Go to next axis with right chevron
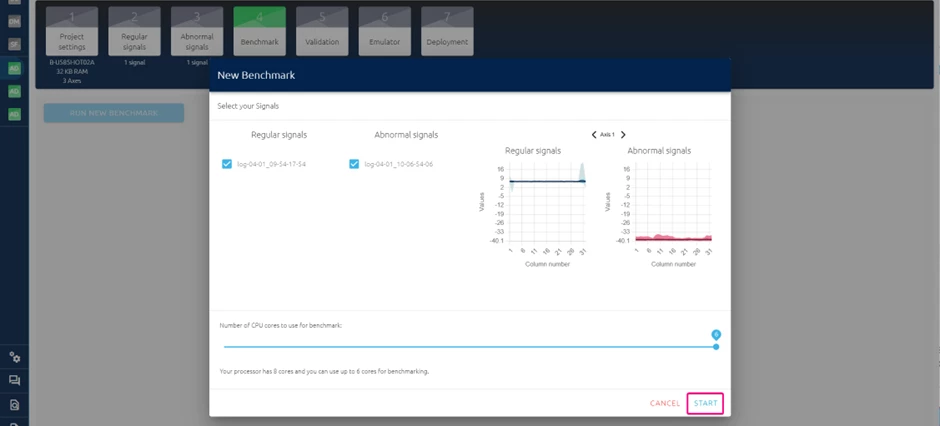This screenshot has height=426, width=940. coord(623,135)
